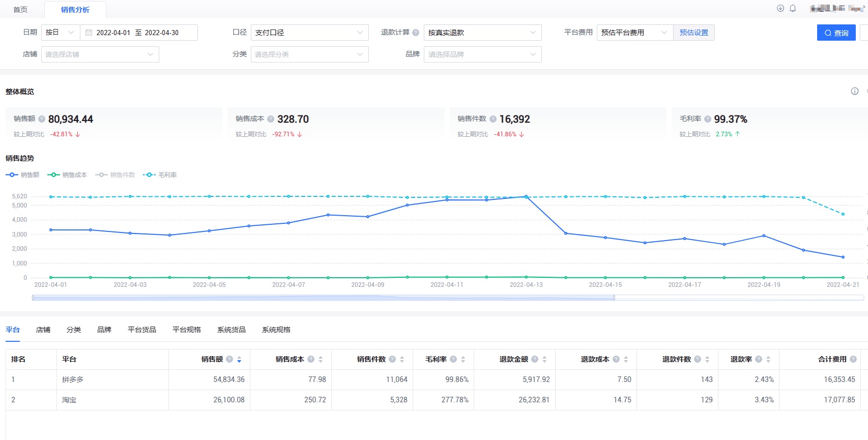Switch to the 平台规格 table tab
Image resolution: width=868 pixels, height=440 pixels.
(x=187, y=330)
